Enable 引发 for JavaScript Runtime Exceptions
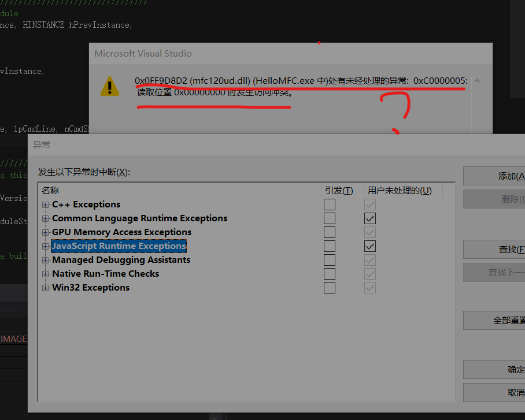This screenshot has width=525, height=420. pos(330,246)
